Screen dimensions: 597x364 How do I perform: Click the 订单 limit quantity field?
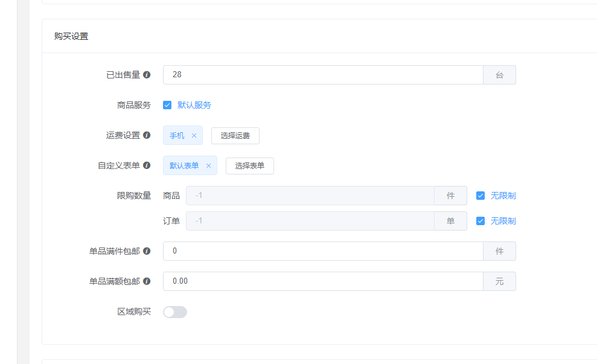pyautogui.click(x=310, y=221)
